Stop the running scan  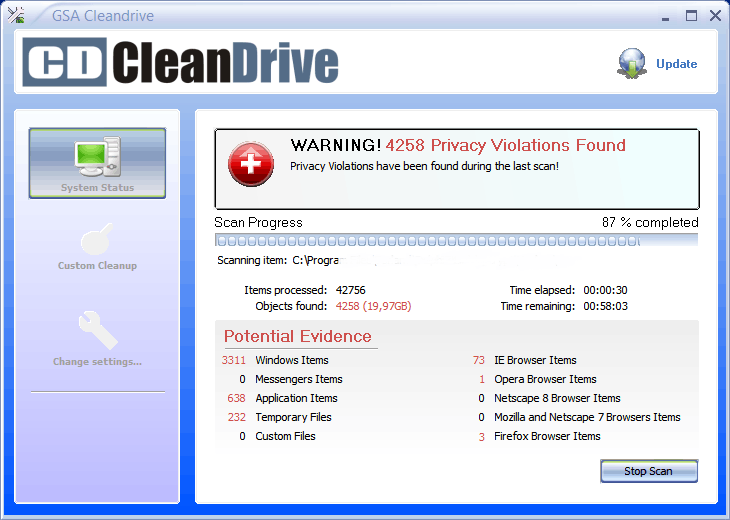click(649, 471)
